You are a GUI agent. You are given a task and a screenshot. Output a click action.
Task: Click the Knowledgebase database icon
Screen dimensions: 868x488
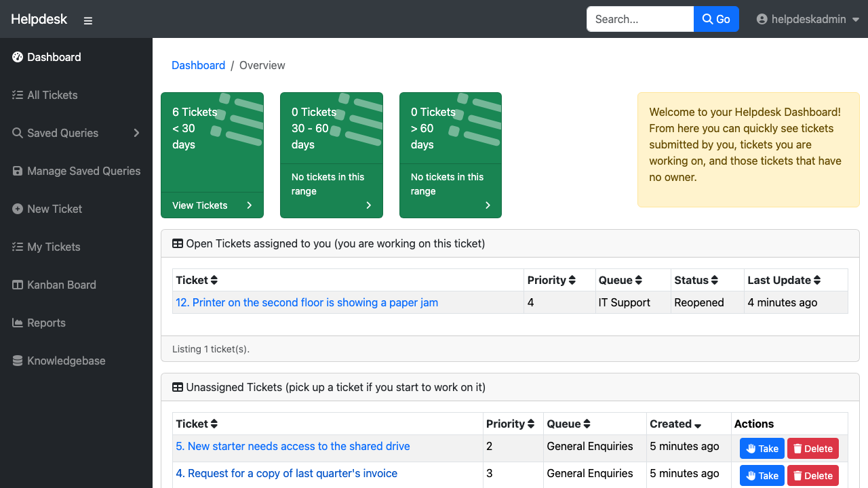click(x=18, y=361)
